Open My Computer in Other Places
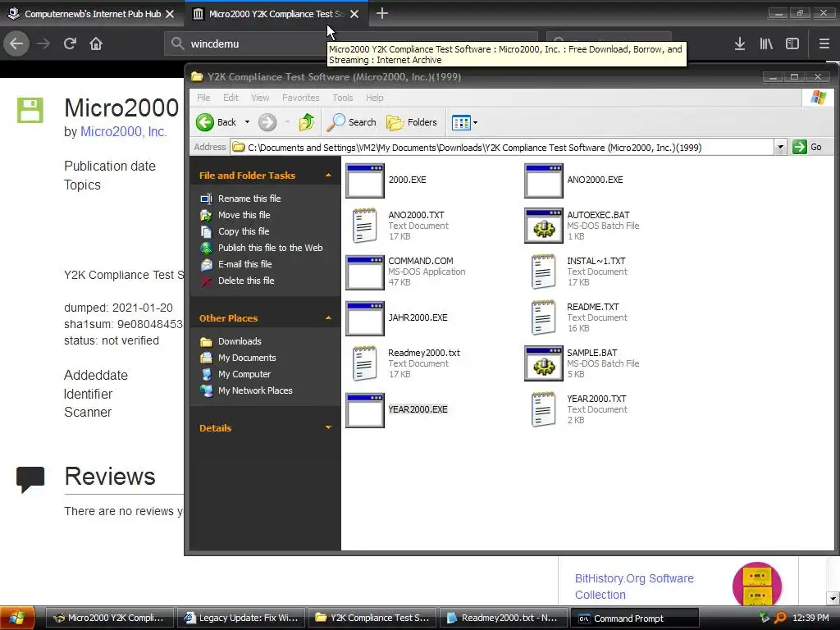The height and width of the screenshot is (630, 840). 244,374
